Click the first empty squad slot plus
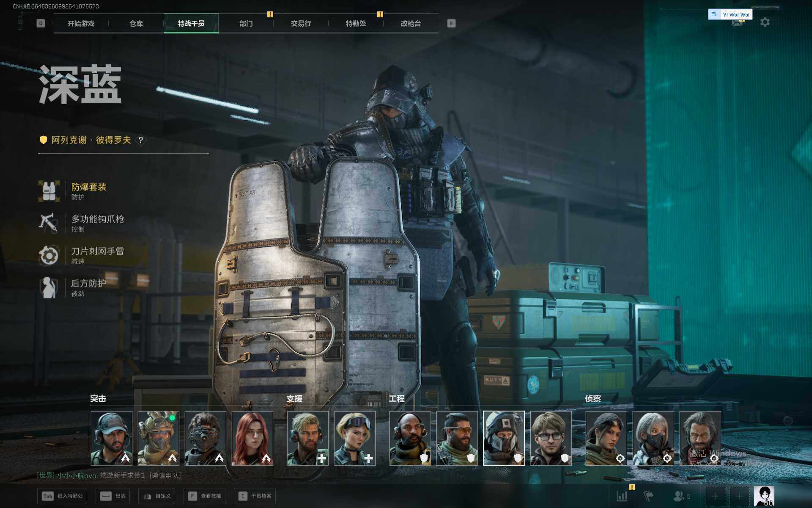Viewport: 812px width, 508px height. (x=715, y=496)
